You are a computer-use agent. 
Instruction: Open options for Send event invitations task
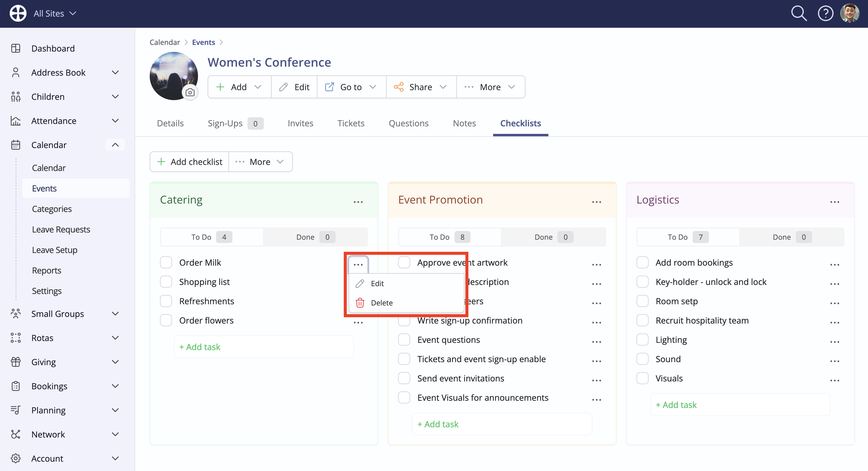596,380
